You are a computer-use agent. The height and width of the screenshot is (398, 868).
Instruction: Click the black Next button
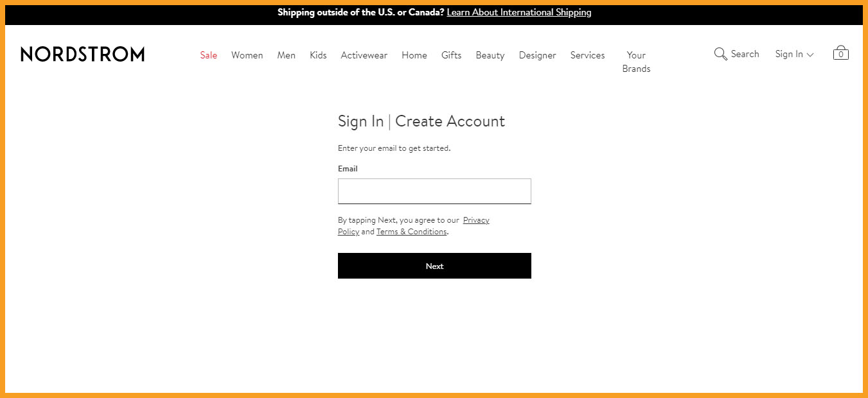434,266
